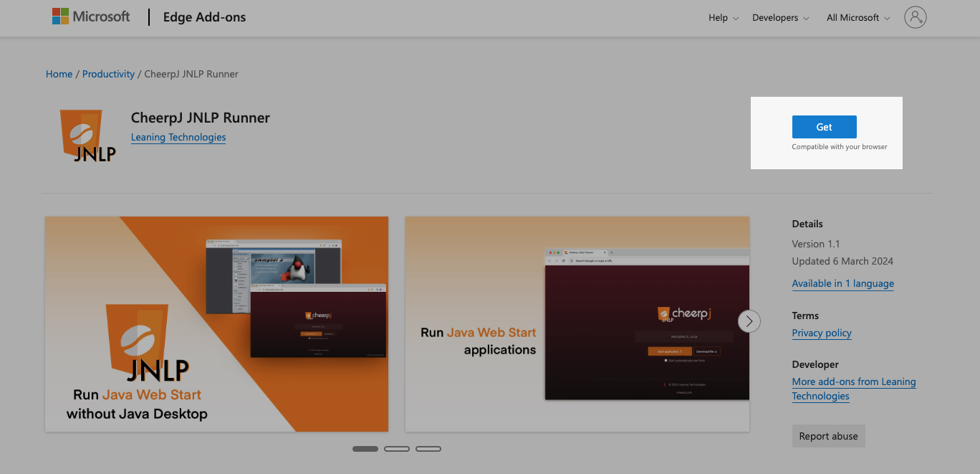The width and height of the screenshot is (980, 474).
Task: Expand the All Microsoft menu
Action: pos(857,18)
